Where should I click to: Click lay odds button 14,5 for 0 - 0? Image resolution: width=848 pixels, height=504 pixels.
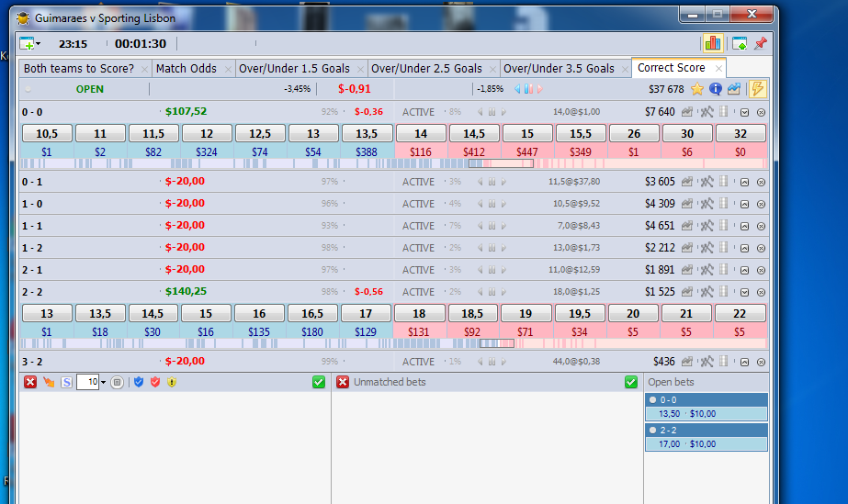coord(474,133)
